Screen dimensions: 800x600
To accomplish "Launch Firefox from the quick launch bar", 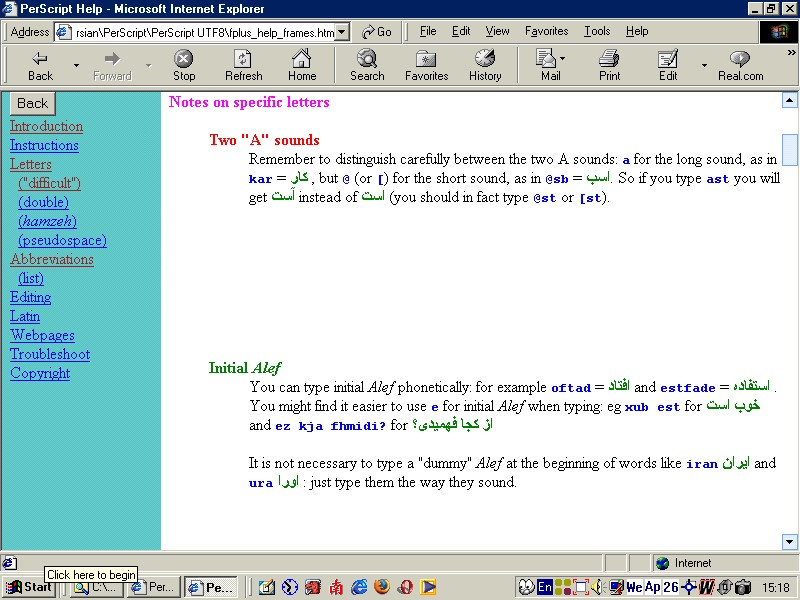I will 382,588.
